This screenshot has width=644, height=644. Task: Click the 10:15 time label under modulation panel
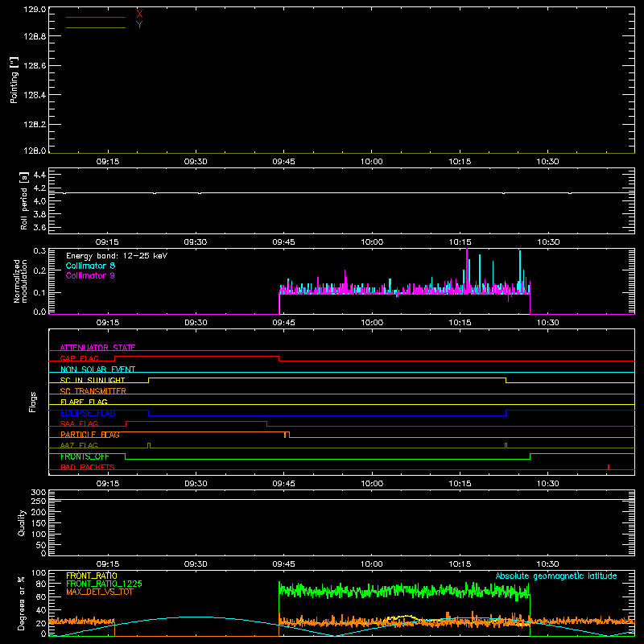(460, 323)
